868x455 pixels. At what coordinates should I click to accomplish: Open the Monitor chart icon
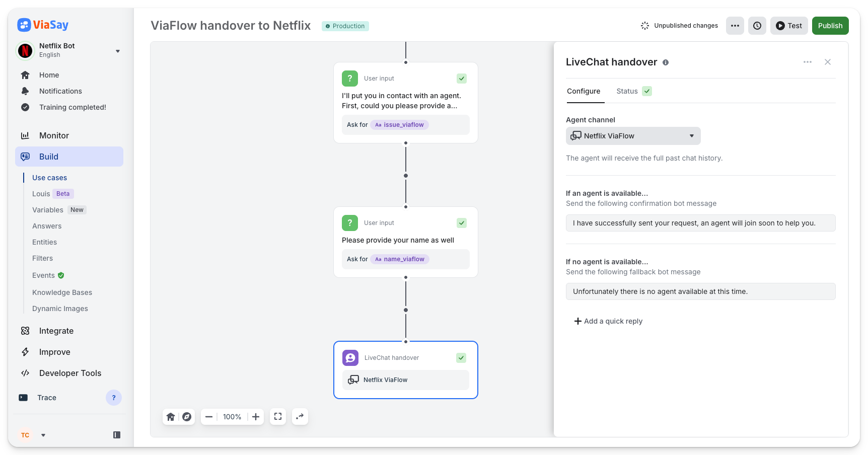click(x=25, y=135)
